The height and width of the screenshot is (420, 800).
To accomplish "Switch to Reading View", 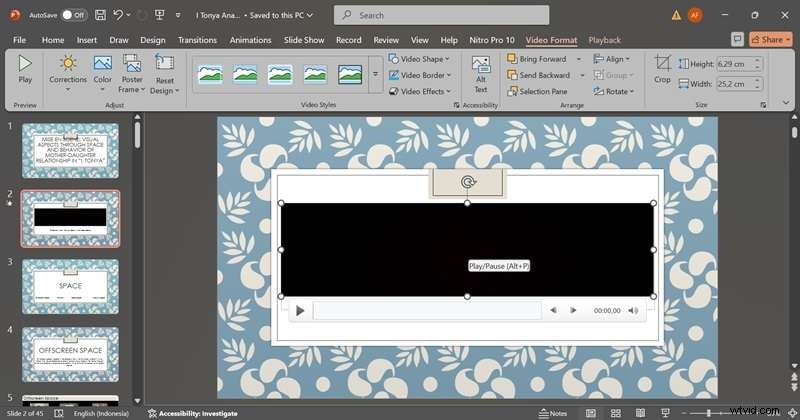I will coord(640,413).
